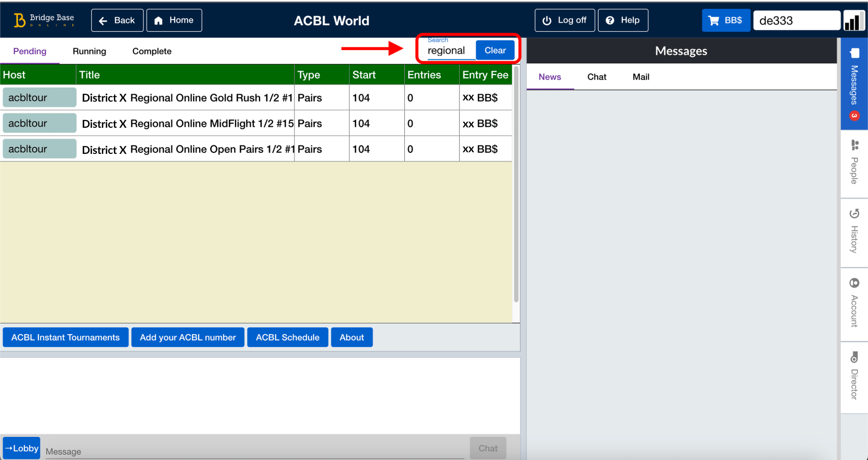This screenshot has height=460, width=868.
Task: Return to Home screen
Action: (x=174, y=20)
